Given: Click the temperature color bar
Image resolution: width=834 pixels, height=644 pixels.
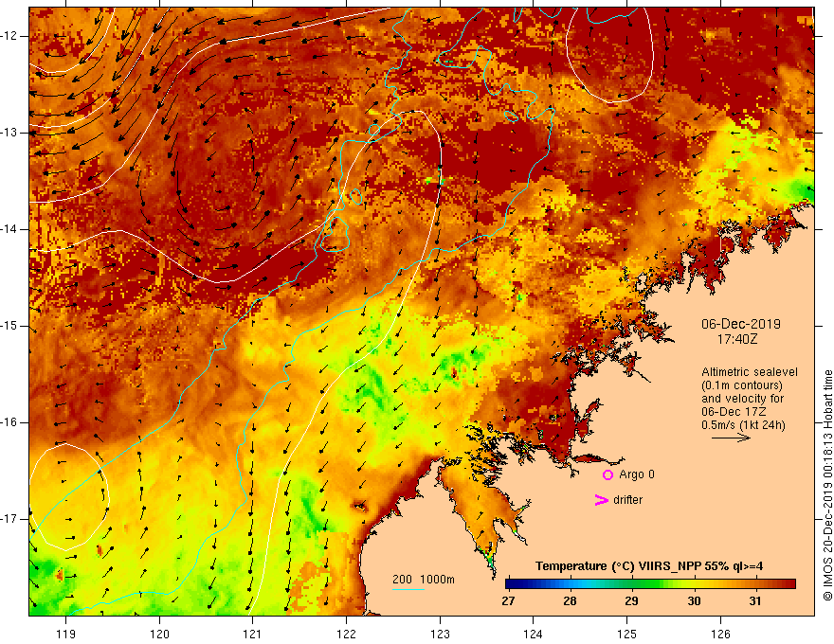Looking at the screenshot, I should (650, 584).
